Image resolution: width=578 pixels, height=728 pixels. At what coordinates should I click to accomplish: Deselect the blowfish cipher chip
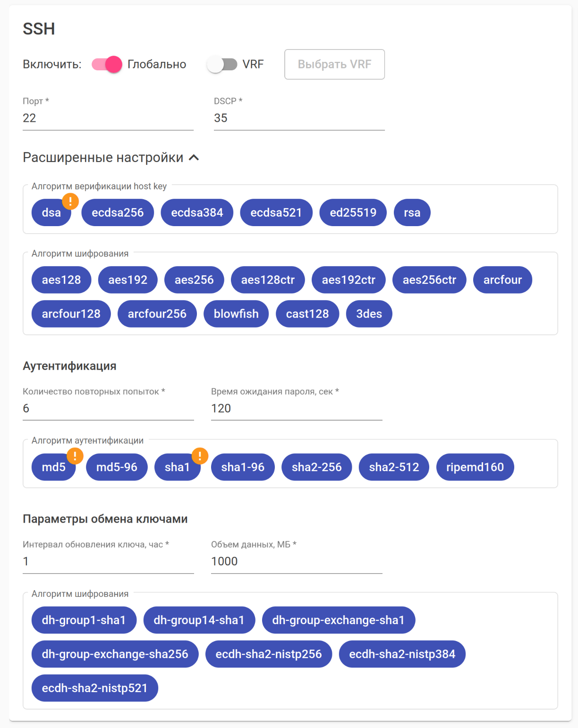point(236,314)
